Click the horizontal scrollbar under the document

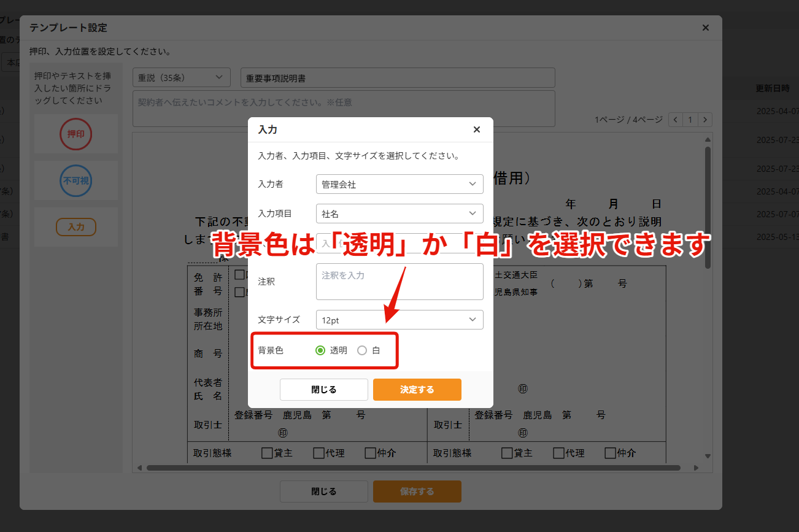(413, 468)
